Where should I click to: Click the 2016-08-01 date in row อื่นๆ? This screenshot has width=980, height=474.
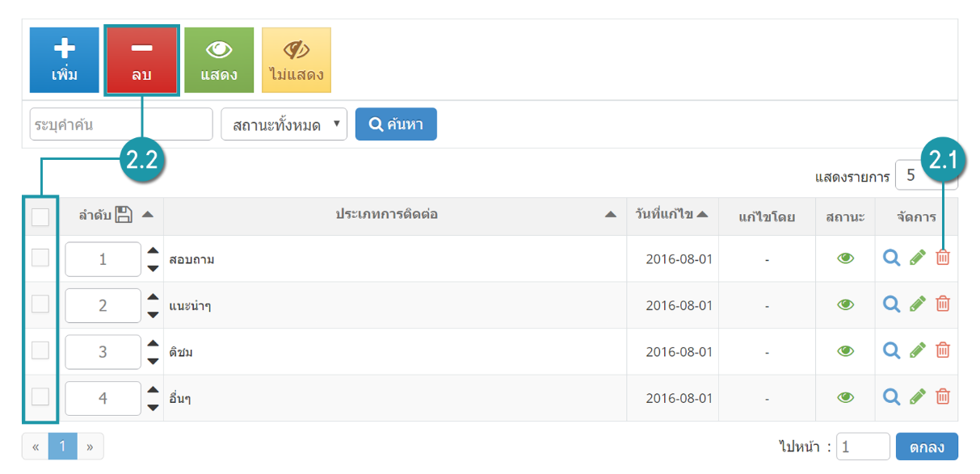click(679, 399)
